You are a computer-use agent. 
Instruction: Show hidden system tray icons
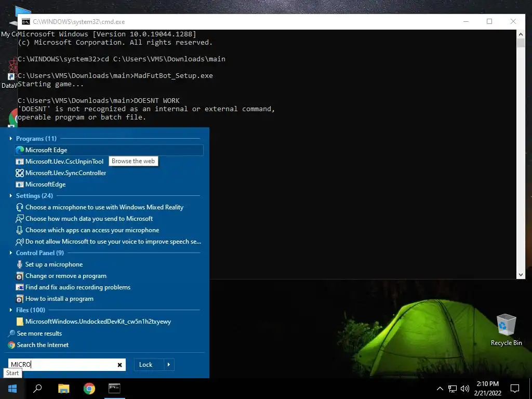click(440, 389)
